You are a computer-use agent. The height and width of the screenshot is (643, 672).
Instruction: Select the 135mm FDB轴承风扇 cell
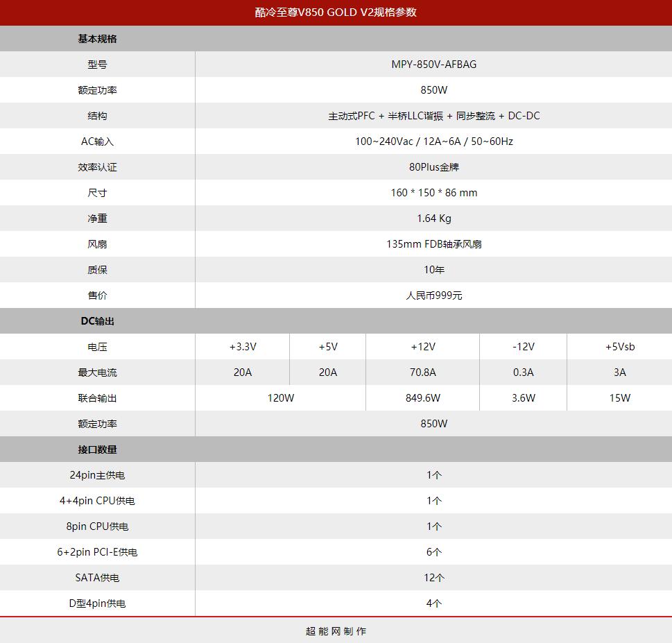433,244
